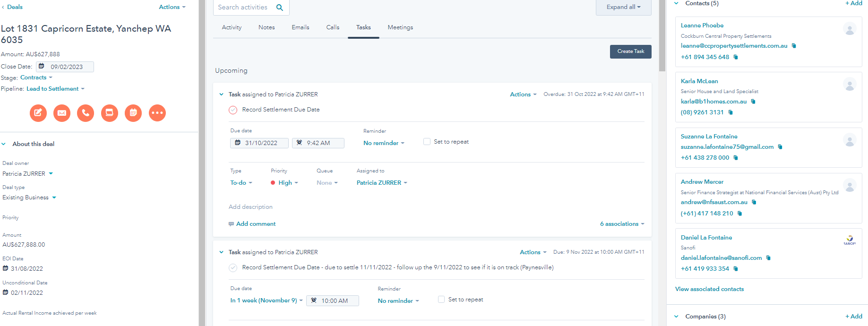Copy phone number +61 438 278 000
This screenshot has width=868, height=326.
tap(736, 158)
